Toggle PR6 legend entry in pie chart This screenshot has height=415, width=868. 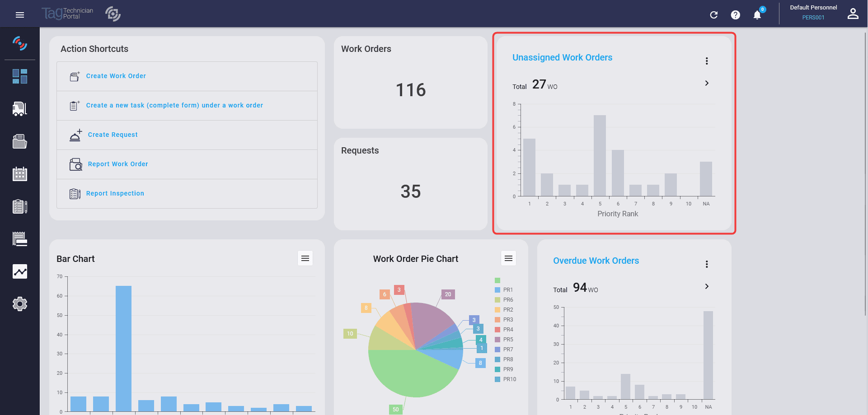pyautogui.click(x=504, y=300)
